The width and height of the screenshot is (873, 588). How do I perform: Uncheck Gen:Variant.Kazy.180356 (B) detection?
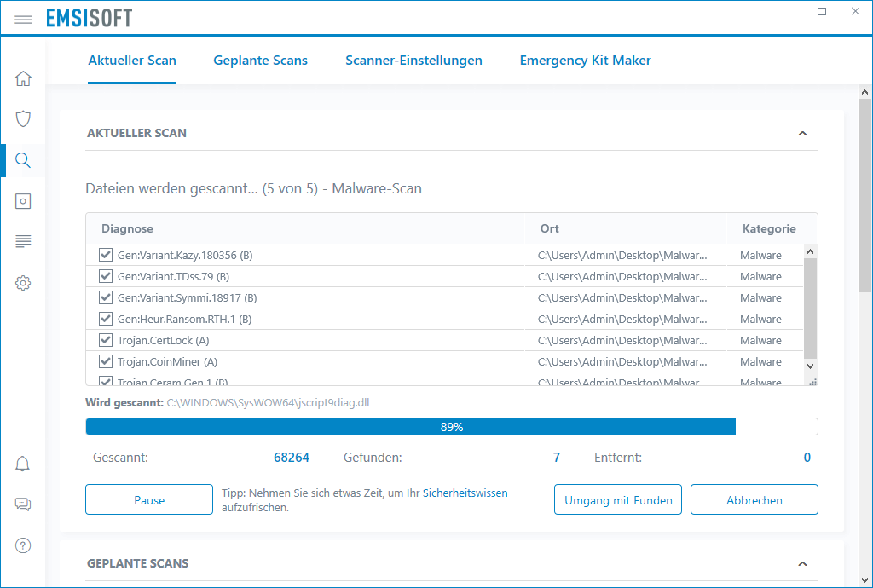pos(105,255)
